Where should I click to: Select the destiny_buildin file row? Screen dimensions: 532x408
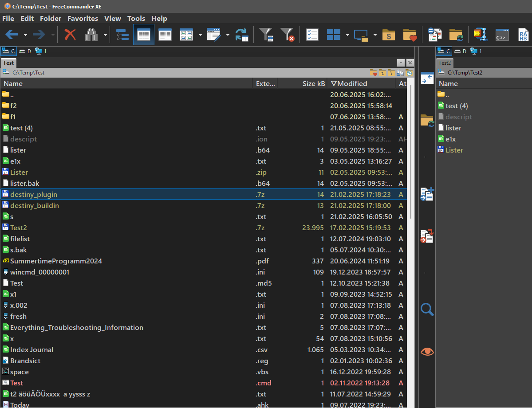(x=35, y=205)
